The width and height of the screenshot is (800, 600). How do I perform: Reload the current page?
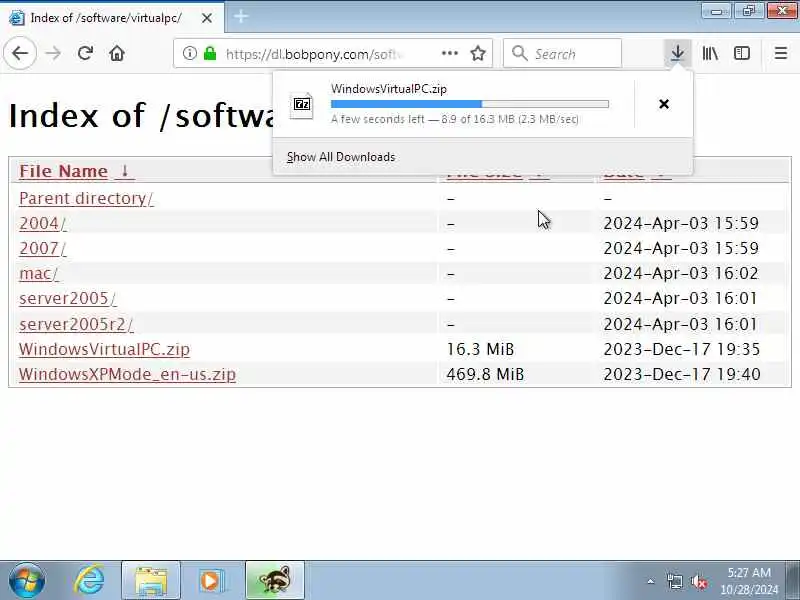pyautogui.click(x=85, y=53)
